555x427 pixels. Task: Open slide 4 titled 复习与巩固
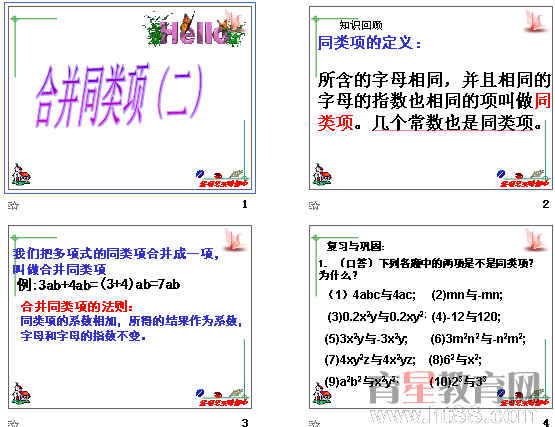(x=430, y=317)
